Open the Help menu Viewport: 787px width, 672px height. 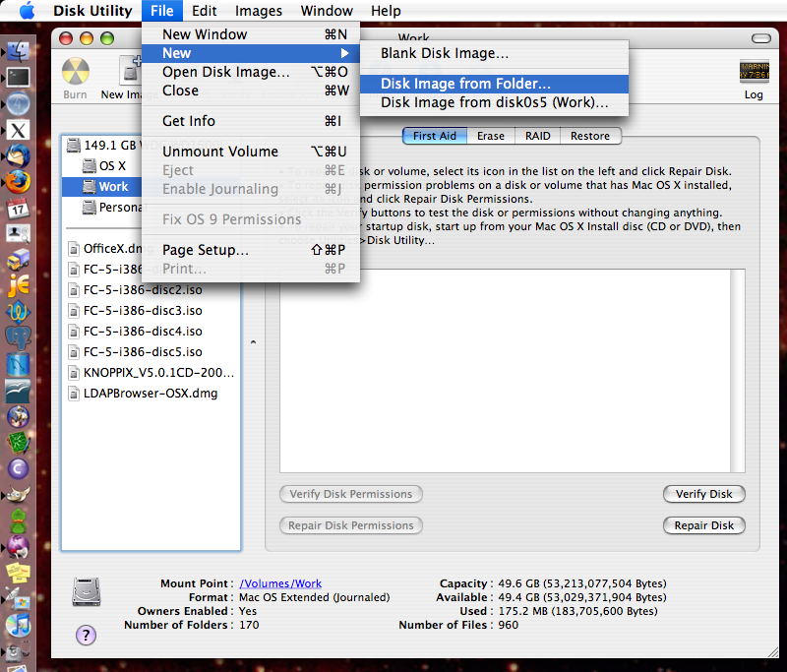point(386,11)
